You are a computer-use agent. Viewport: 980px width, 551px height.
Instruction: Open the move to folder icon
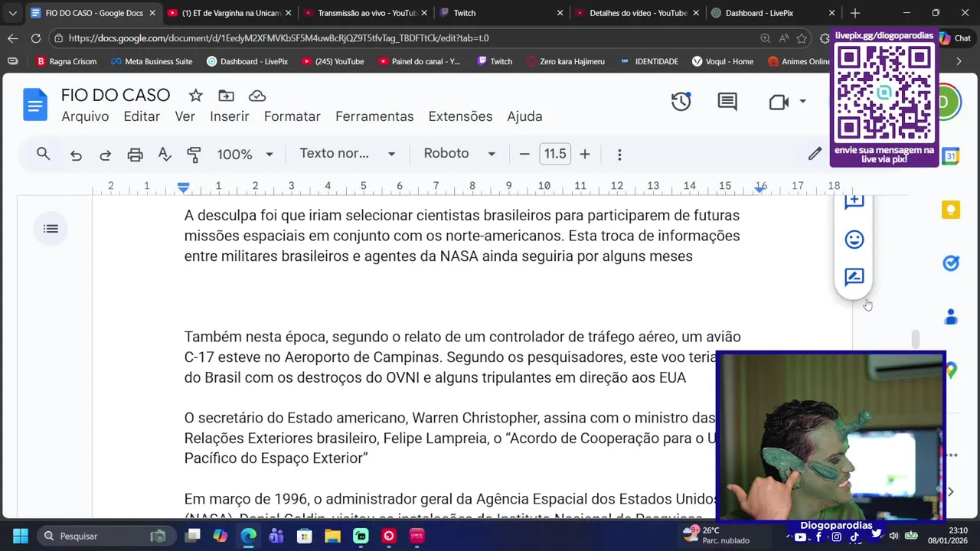point(226,96)
